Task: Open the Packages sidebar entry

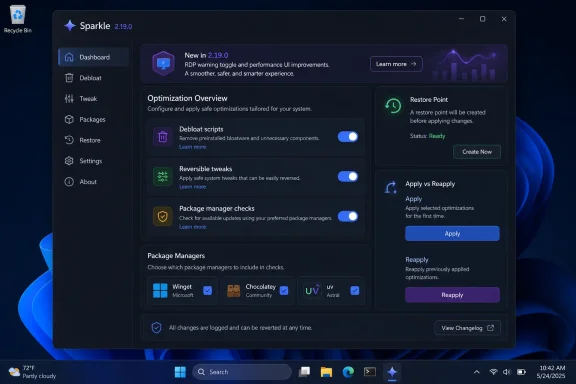Action: (94, 119)
